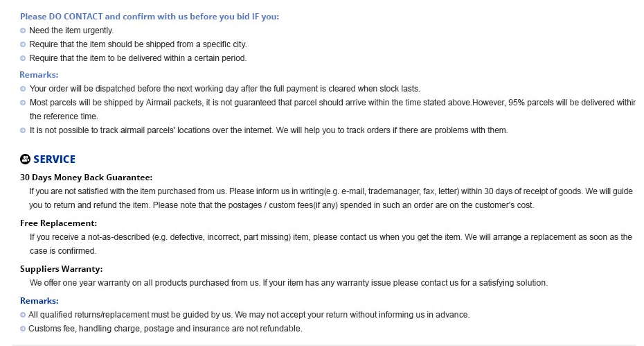
Task: Click bullet icon beside 'shipped from a specific city'
Action: [x=23, y=44]
